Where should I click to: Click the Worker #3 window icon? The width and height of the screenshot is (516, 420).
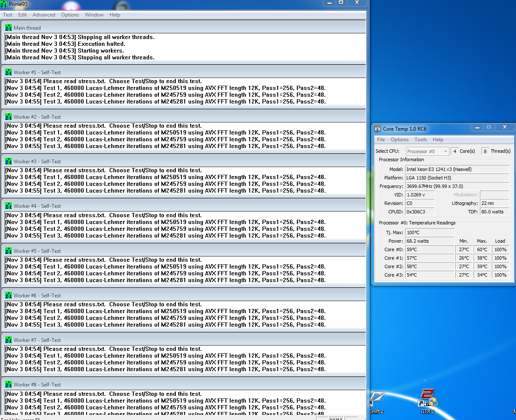click(8, 161)
